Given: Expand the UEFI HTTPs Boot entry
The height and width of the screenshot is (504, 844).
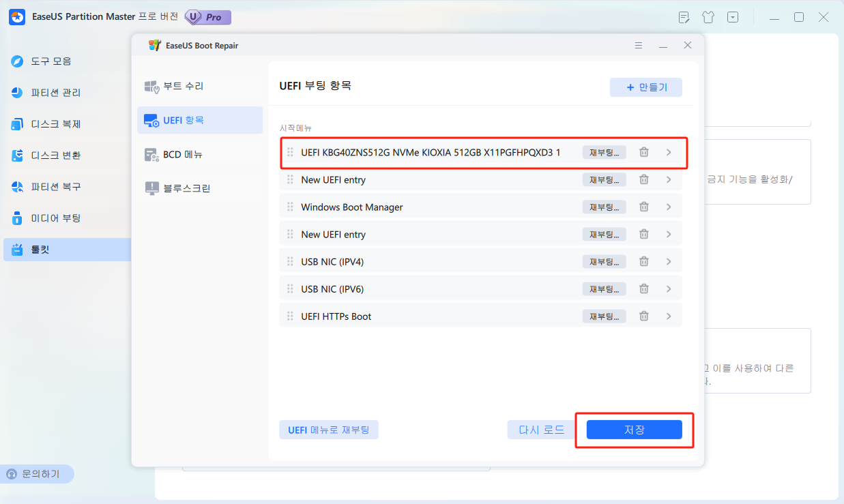Looking at the screenshot, I should pyautogui.click(x=669, y=316).
